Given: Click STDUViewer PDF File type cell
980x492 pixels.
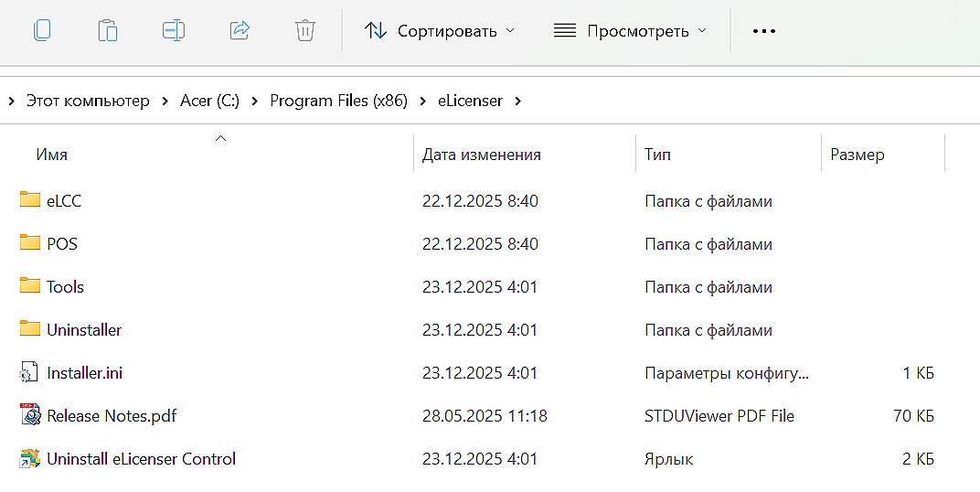Looking at the screenshot, I should [719, 416].
